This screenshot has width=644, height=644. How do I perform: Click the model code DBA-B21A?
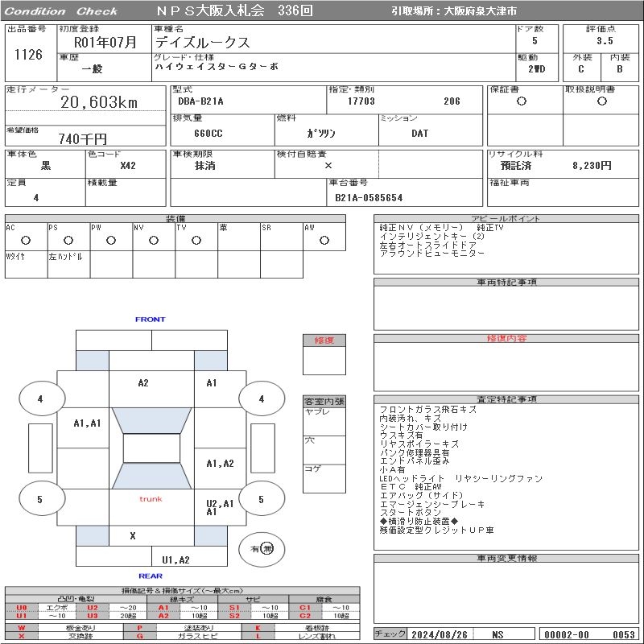point(200,101)
